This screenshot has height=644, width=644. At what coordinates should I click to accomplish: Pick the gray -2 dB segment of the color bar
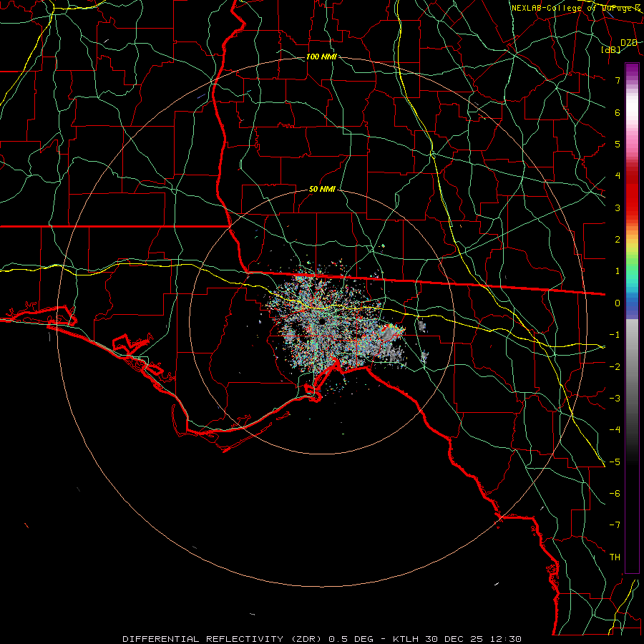[632, 367]
